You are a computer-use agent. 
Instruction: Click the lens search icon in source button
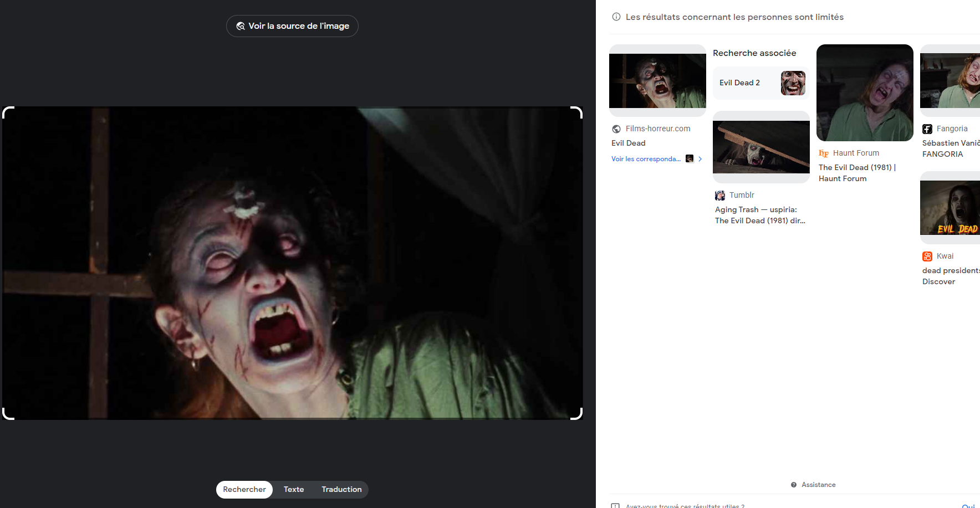coord(241,26)
